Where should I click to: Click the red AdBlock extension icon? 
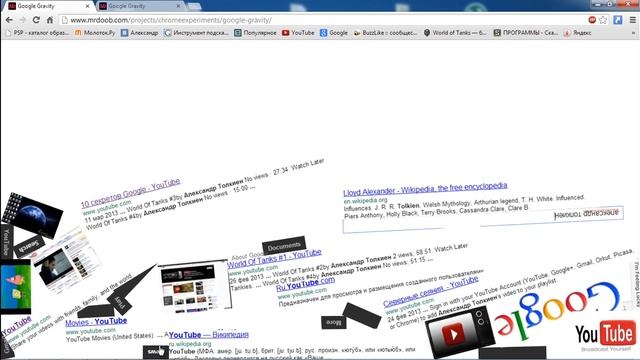(592, 20)
